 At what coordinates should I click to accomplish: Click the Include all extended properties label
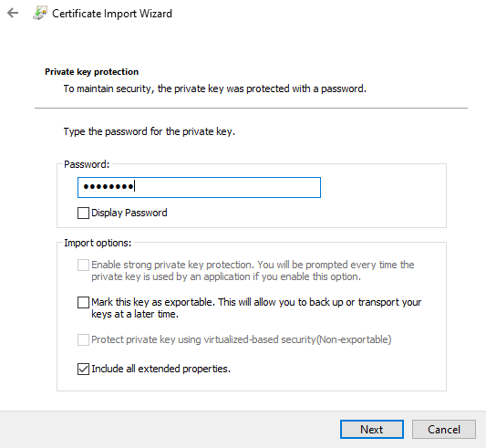pos(160,369)
